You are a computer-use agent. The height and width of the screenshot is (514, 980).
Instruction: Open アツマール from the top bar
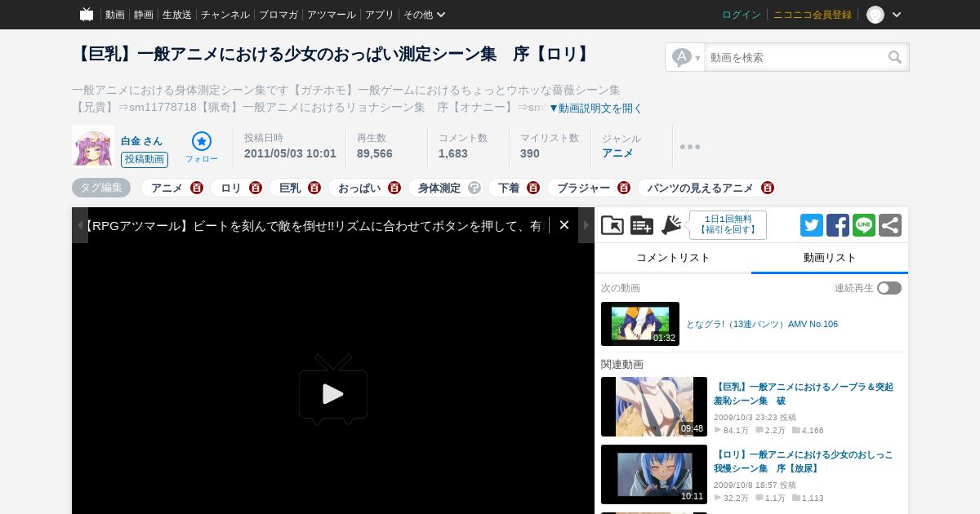click(x=332, y=15)
